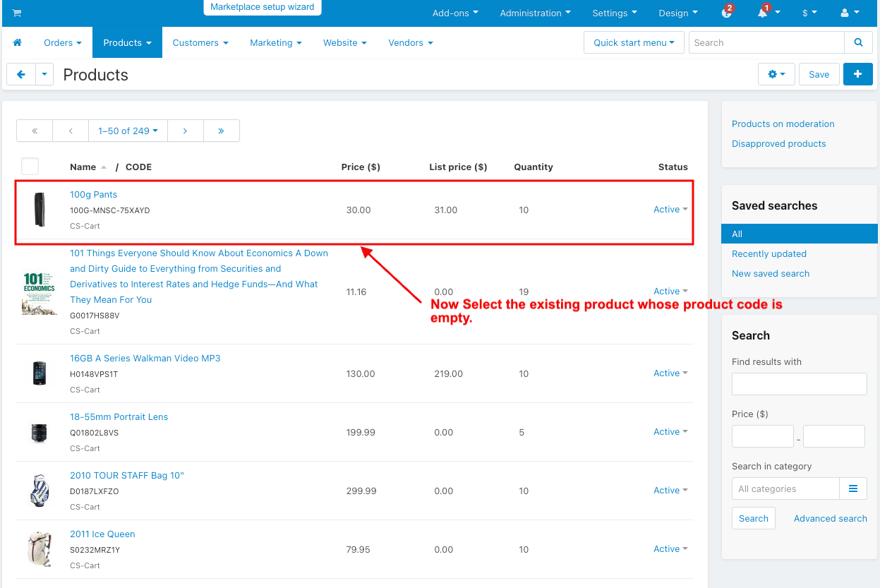The height and width of the screenshot is (588, 880).
Task: Open Disapproved products link
Action: point(779,143)
